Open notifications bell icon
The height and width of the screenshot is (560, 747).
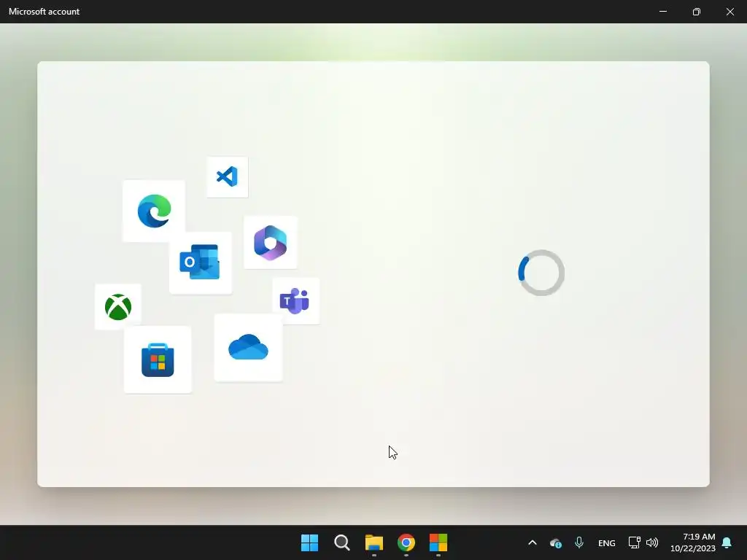727,542
